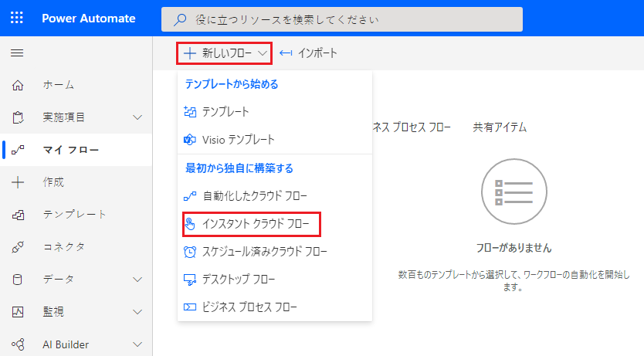This screenshot has height=356, width=644.
Task: Click the ホーム house icon
Action: coord(18,85)
